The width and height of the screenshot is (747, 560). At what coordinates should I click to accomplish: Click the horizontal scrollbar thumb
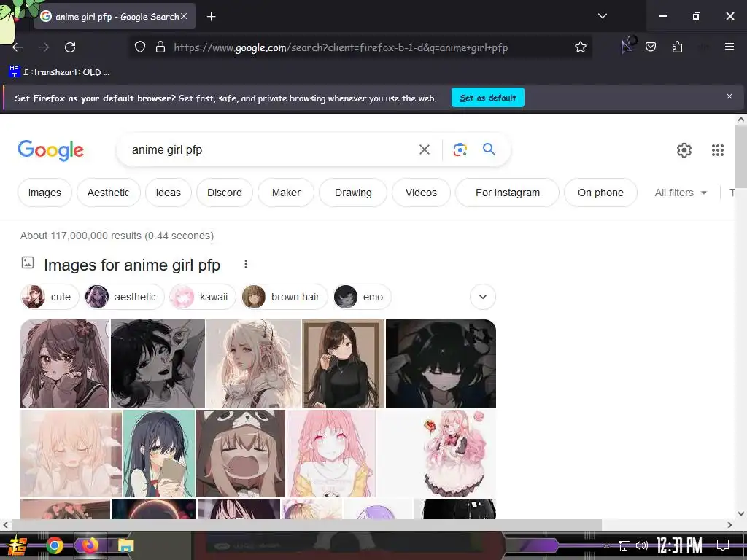tap(307, 525)
